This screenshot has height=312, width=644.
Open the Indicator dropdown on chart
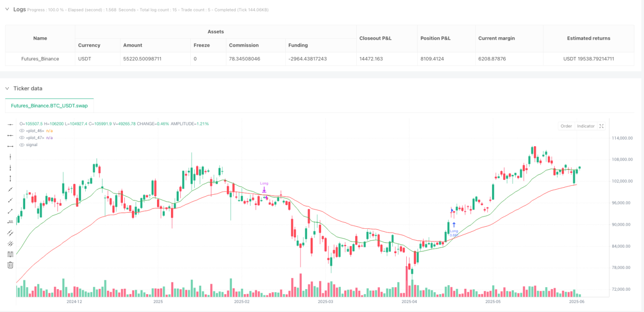tap(586, 126)
